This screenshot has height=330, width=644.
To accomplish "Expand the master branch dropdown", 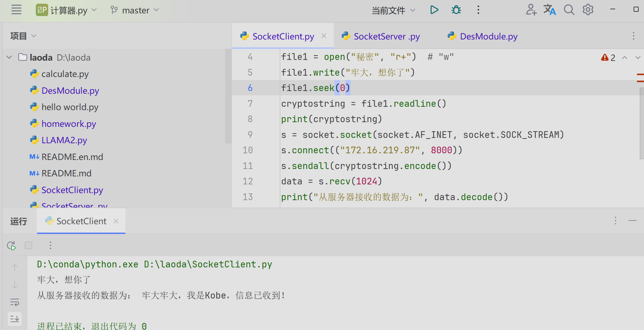I will [135, 10].
